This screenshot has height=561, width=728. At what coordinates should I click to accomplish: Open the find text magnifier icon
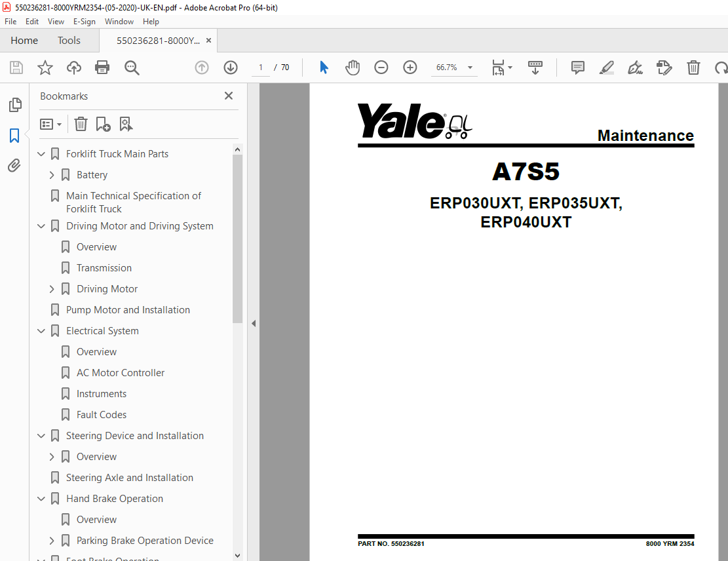132,68
